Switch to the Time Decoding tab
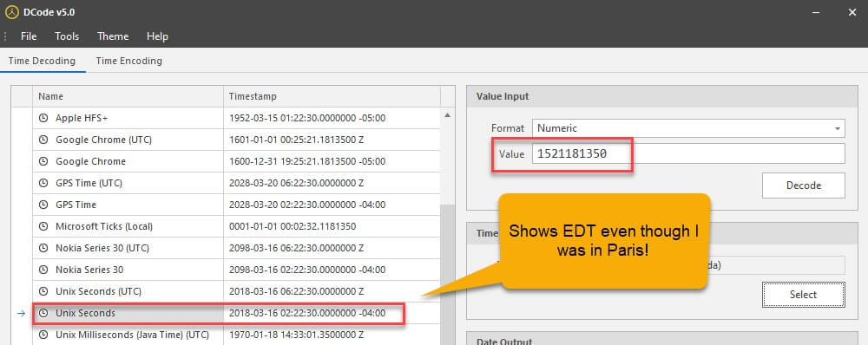 point(42,61)
